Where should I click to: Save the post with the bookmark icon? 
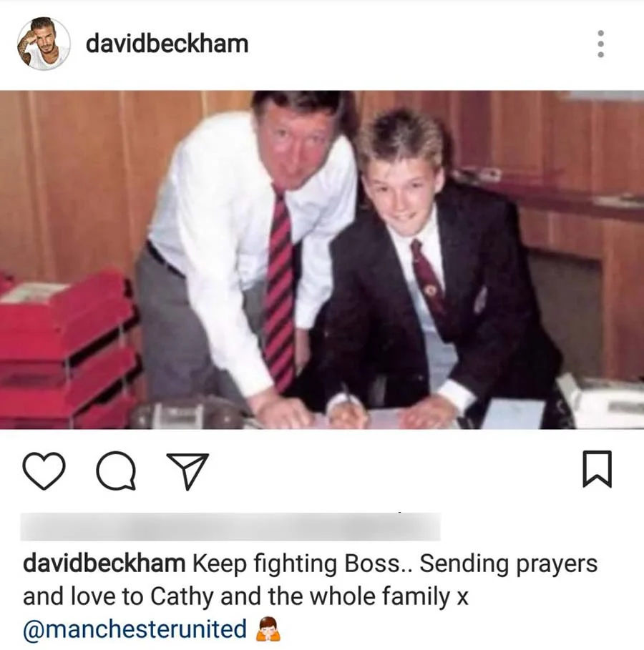click(x=597, y=469)
